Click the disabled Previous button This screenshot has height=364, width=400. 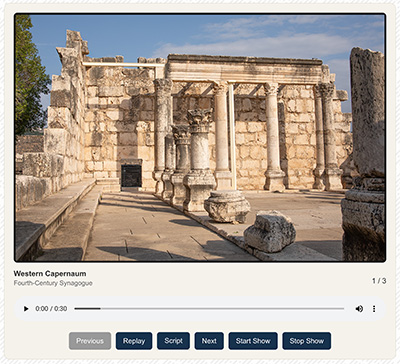coord(90,341)
